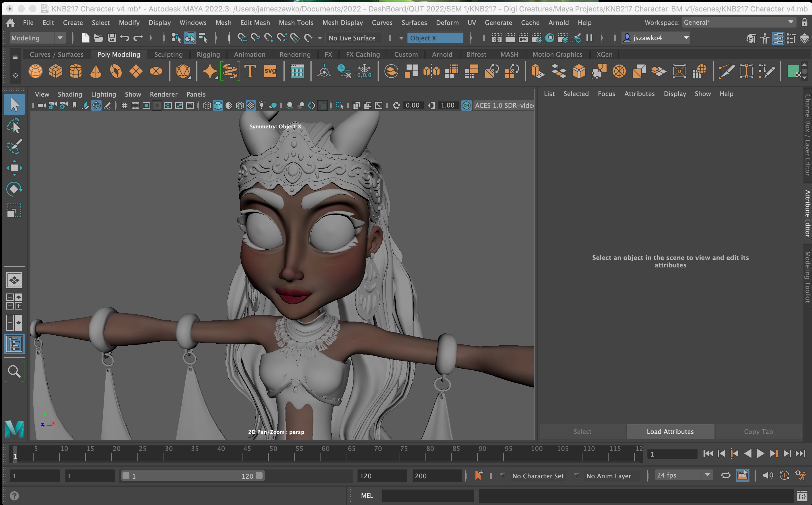This screenshot has height=505, width=812.
Task: Click the Load Attributes button
Action: (670, 432)
